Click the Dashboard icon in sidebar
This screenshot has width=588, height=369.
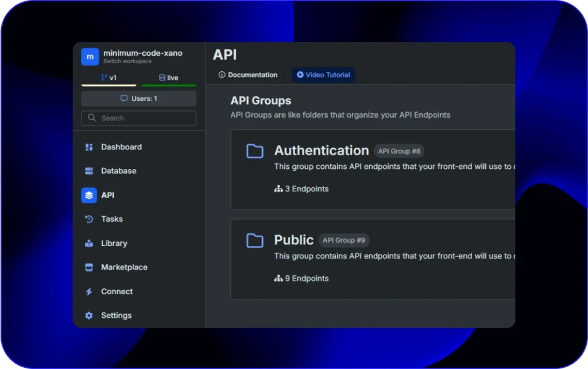pyautogui.click(x=89, y=147)
